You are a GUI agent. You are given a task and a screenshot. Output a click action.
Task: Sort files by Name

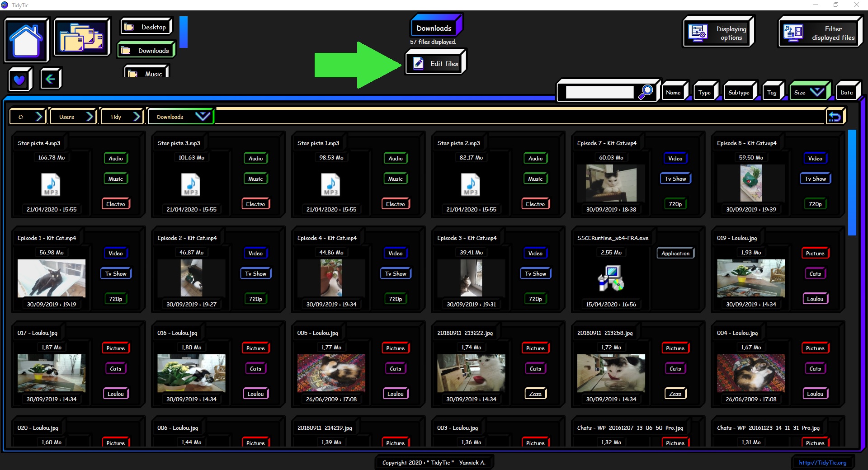(x=675, y=92)
